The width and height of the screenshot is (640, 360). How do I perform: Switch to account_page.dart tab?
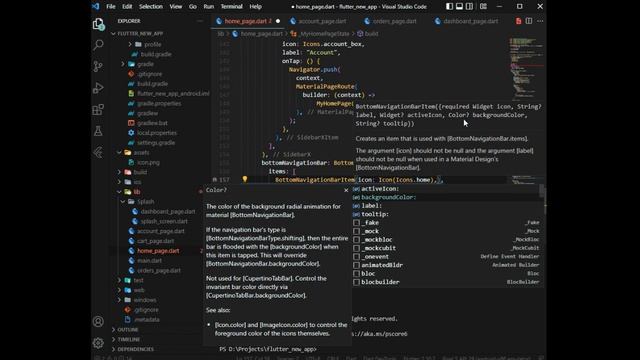coord(322,21)
